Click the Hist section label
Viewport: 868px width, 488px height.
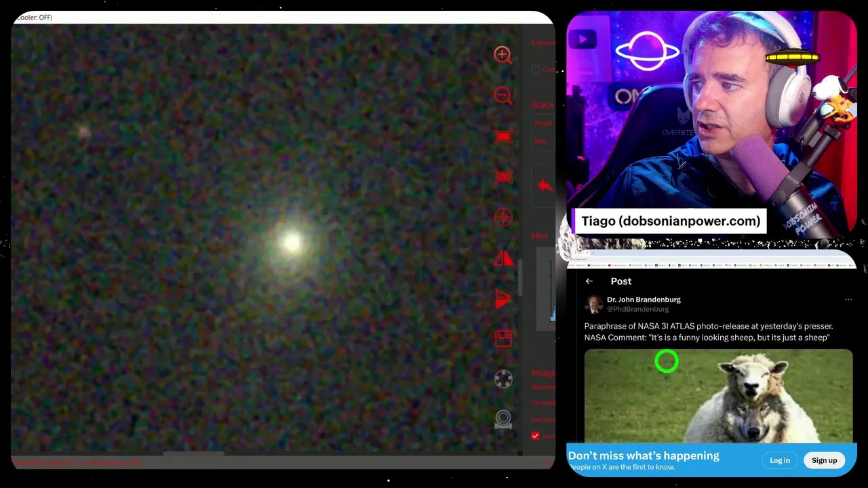click(540, 236)
